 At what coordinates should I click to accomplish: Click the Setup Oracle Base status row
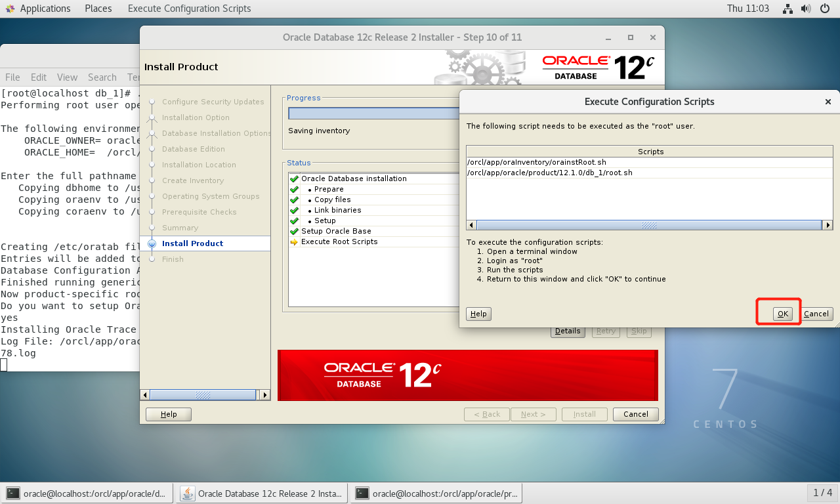pos(374,231)
